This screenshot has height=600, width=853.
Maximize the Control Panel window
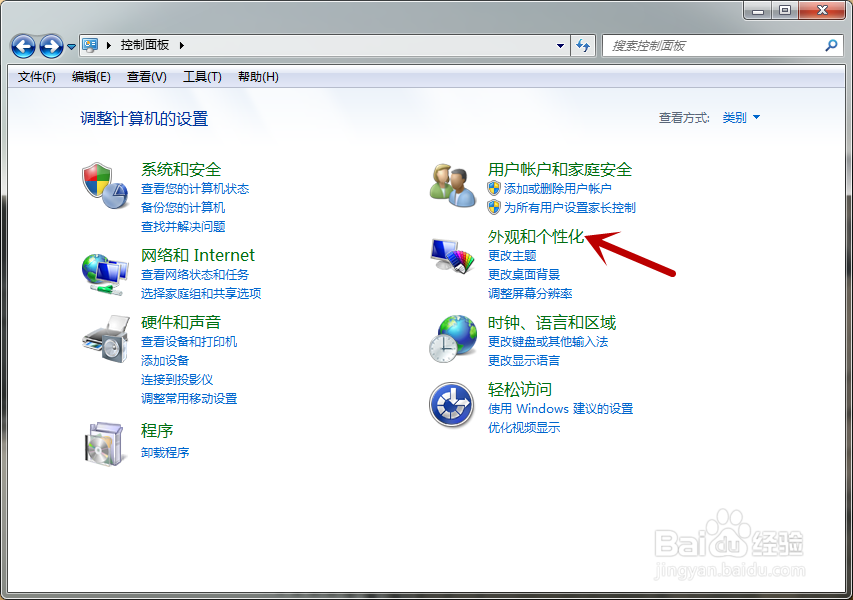coord(784,10)
